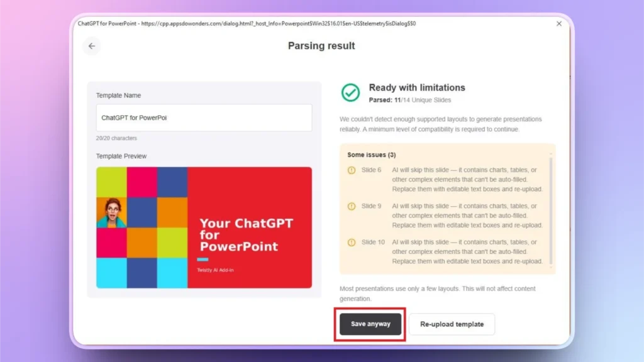This screenshot has width=644, height=362.
Task: Click the woman's photo in the preview
Action: (x=111, y=212)
